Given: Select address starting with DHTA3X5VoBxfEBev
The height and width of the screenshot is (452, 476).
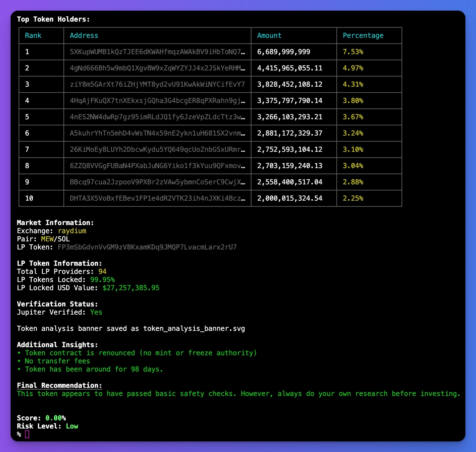Looking at the screenshot, I should coord(158,198).
